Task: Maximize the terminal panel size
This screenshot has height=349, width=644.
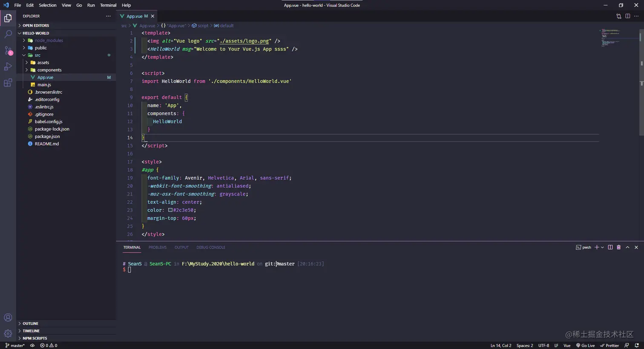Action: click(x=627, y=247)
